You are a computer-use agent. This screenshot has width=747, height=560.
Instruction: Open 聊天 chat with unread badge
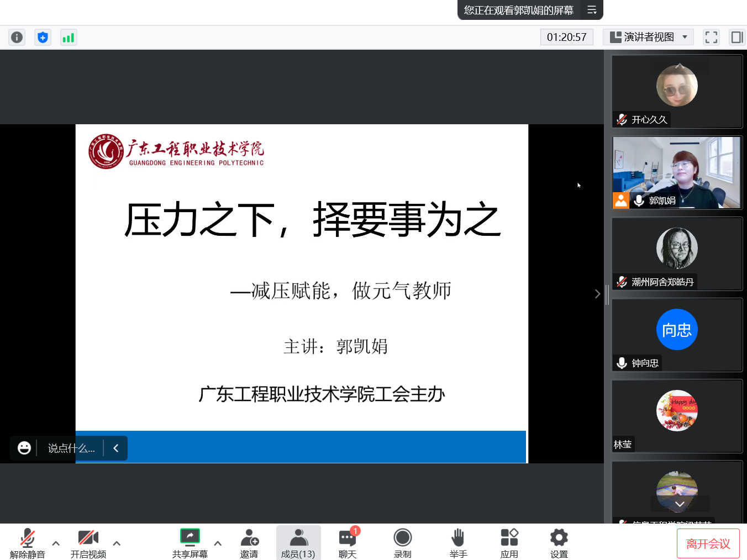point(348,543)
